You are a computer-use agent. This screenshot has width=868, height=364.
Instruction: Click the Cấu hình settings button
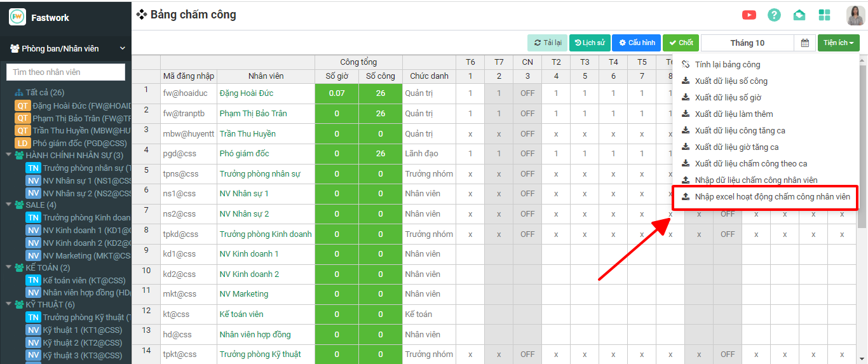pyautogui.click(x=636, y=43)
